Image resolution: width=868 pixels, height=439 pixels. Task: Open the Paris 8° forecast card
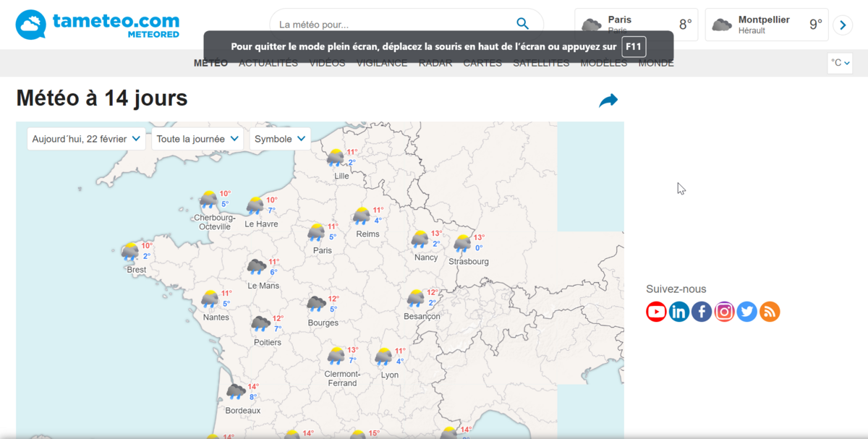tap(637, 25)
